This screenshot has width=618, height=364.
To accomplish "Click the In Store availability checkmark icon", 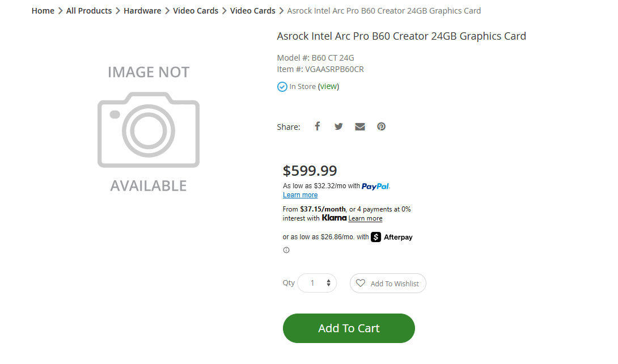I will coord(282,86).
